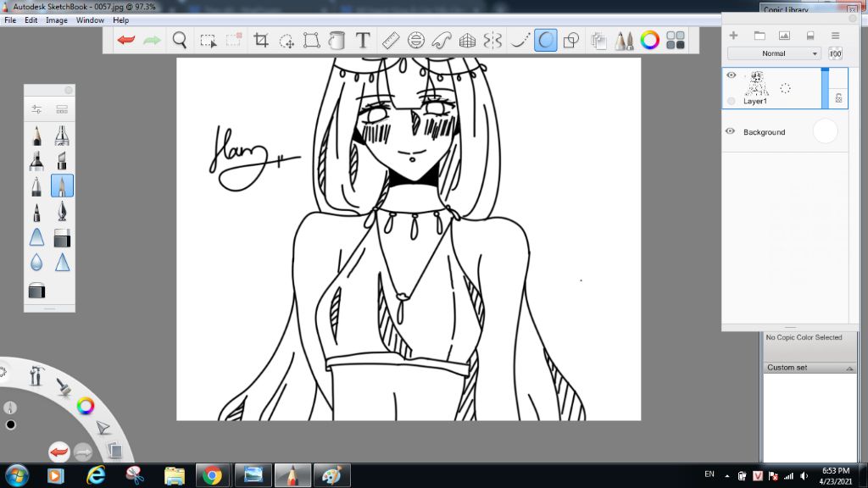Toggle the Brush Palette icon

(624, 40)
